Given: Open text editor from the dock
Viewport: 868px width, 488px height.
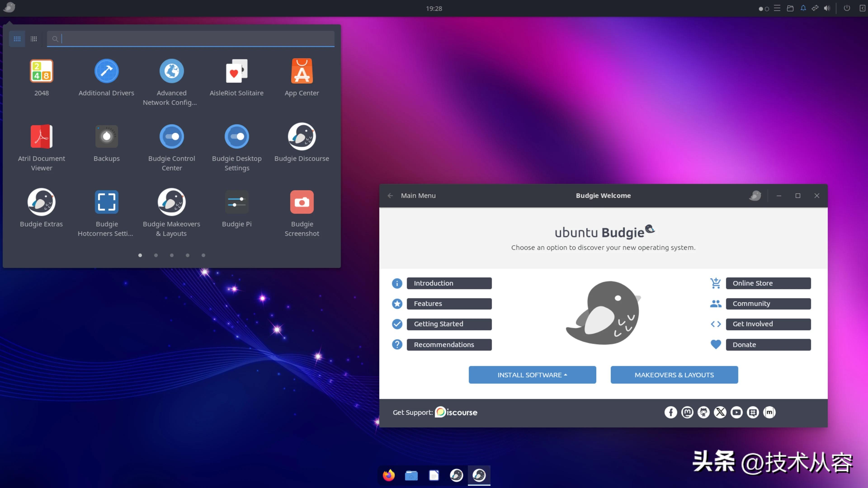Looking at the screenshot, I should [434, 476].
